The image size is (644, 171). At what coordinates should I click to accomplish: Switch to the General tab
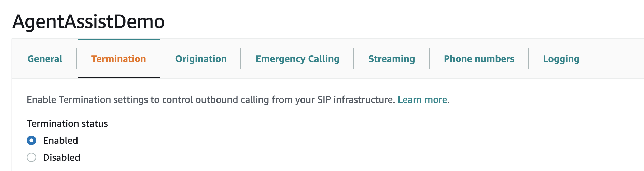[x=45, y=59]
